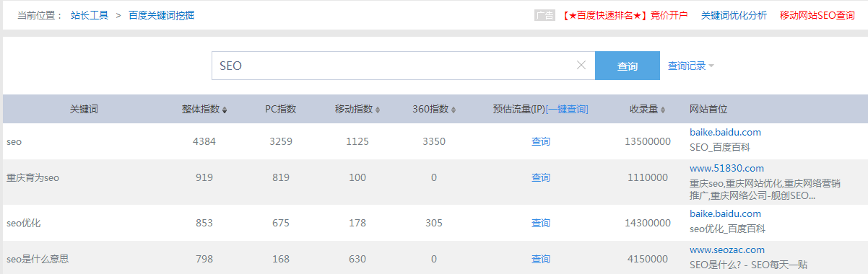This screenshot has height=274, width=868.
Task: Click the 查询 search button
Action: click(628, 66)
